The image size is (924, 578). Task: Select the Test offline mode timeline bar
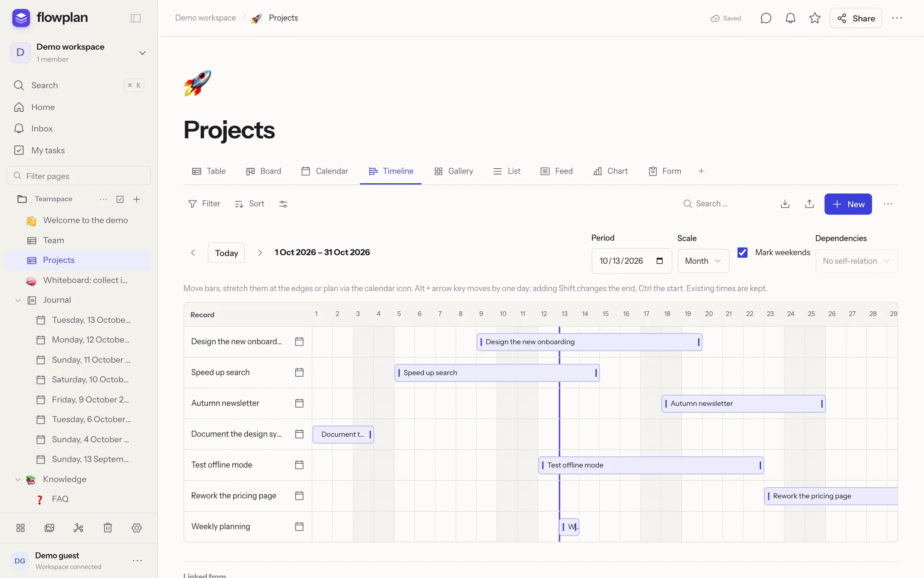tap(651, 465)
